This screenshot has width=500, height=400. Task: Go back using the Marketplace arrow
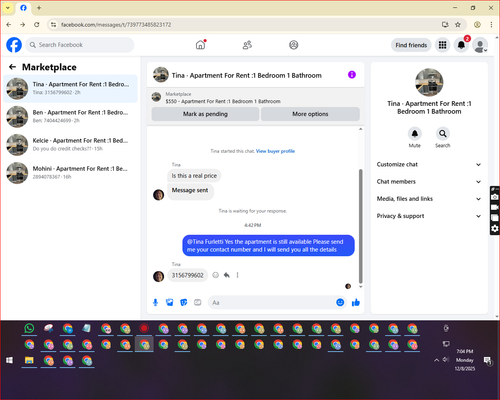click(13, 67)
